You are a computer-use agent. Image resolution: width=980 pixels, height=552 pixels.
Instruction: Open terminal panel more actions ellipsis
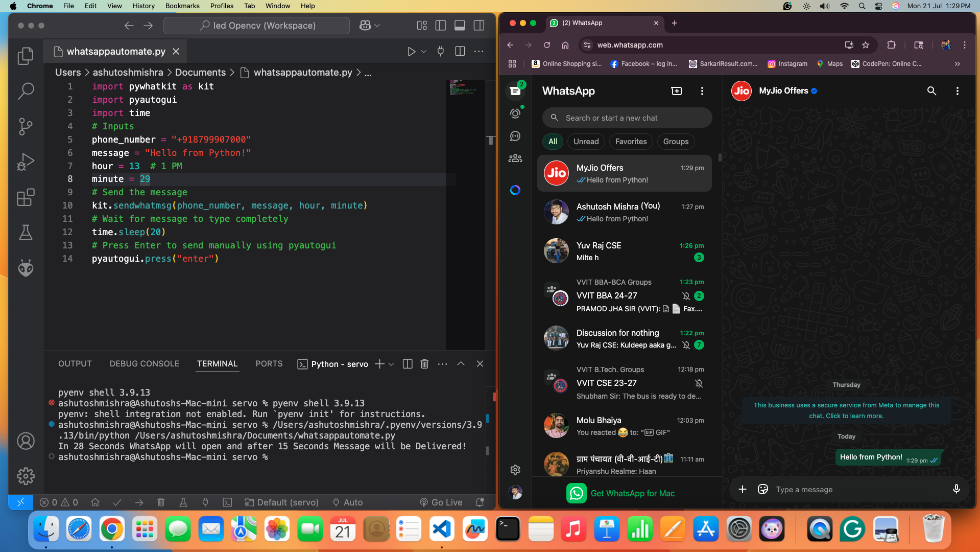(x=442, y=364)
